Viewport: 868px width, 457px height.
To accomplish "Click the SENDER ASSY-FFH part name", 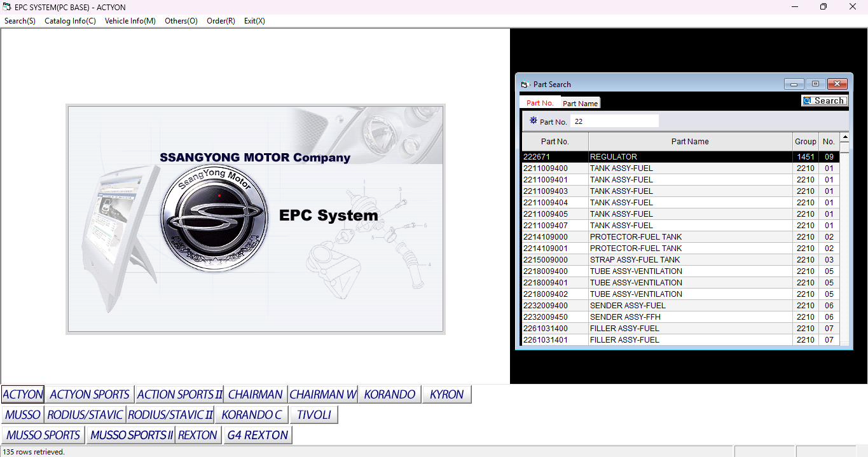I will coord(625,317).
